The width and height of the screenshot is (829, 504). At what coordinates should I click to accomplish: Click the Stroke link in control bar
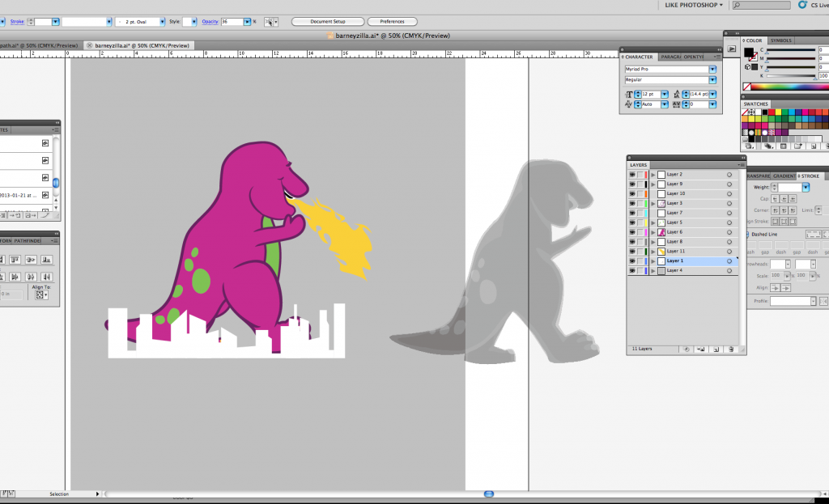tap(17, 22)
